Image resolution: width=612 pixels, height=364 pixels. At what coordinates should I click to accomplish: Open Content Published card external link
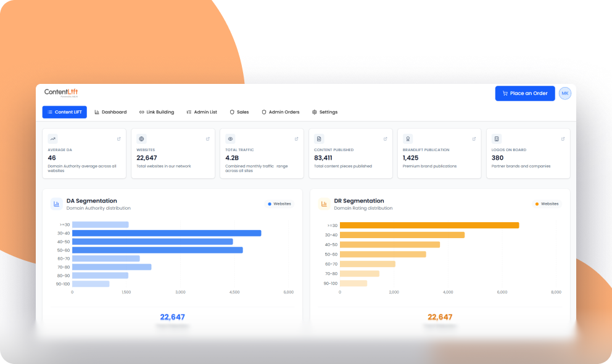tap(385, 139)
